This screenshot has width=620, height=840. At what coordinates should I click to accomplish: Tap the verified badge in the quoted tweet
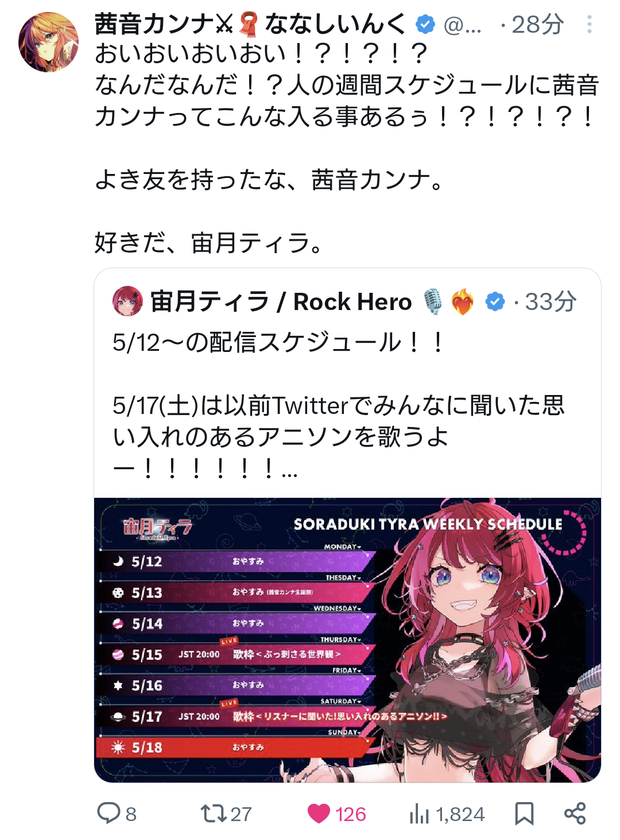coord(495,301)
